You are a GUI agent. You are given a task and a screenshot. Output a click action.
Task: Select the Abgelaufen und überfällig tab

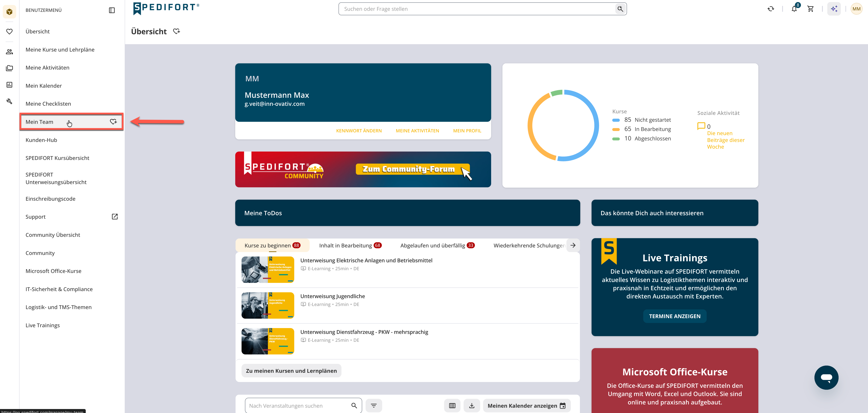(437, 245)
